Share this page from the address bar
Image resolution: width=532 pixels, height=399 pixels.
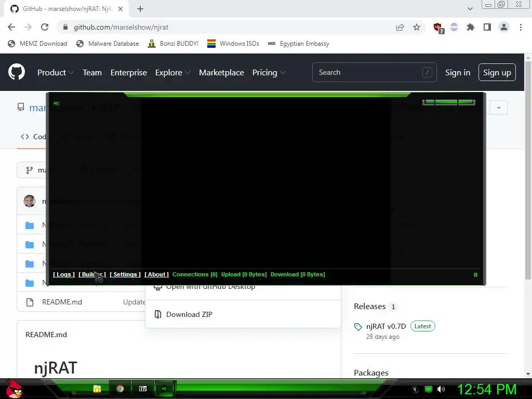pyautogui.click(x=400, y=27)
